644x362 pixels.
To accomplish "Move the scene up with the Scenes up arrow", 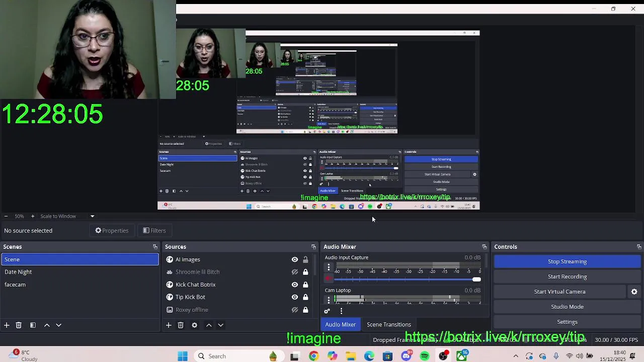I will 47,325.
